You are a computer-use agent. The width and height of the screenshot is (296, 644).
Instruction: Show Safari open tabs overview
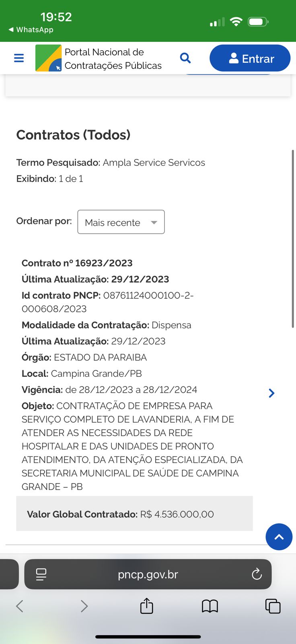(273, 606)
